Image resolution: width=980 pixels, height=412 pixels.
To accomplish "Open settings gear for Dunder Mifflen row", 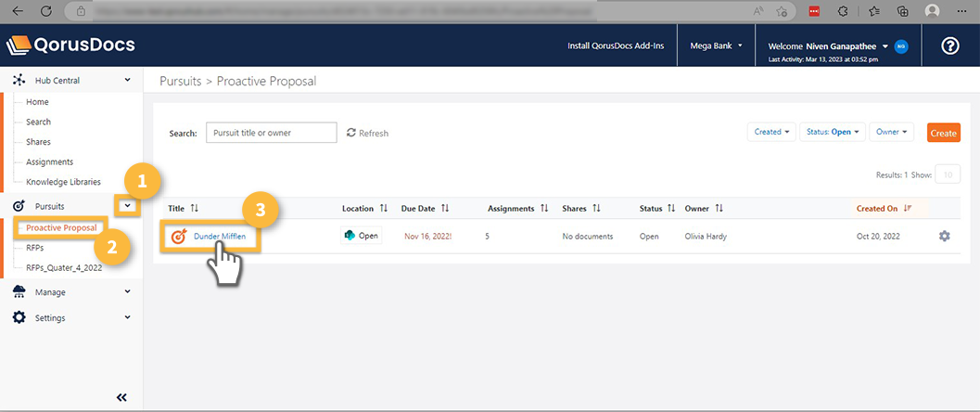I will point(944,237).
